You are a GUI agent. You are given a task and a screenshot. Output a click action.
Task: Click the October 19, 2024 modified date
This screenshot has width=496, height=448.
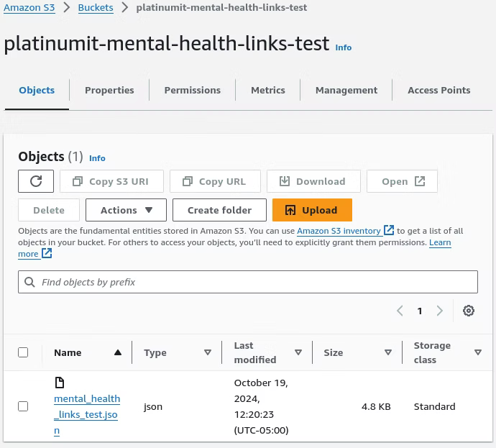[261, 406]
